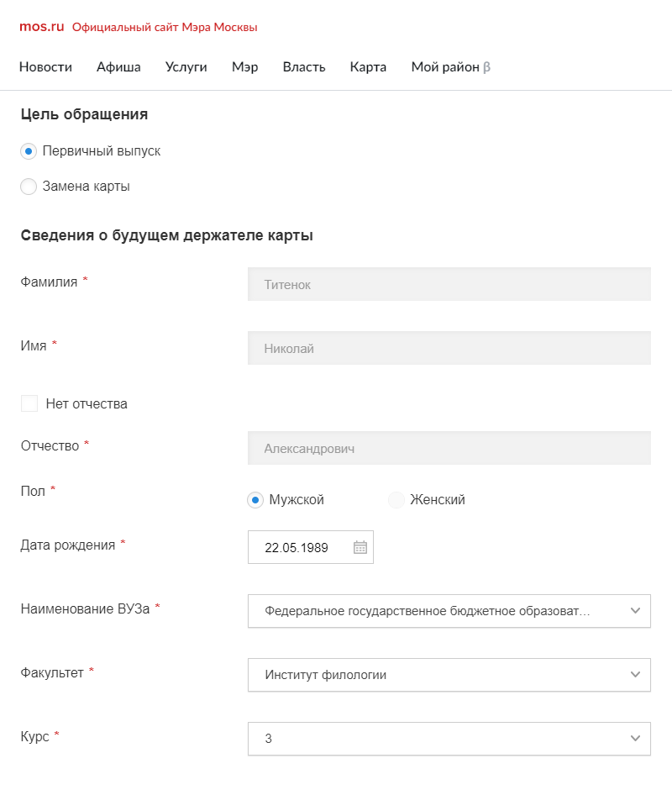Click the Пол field label

[33, 492]
